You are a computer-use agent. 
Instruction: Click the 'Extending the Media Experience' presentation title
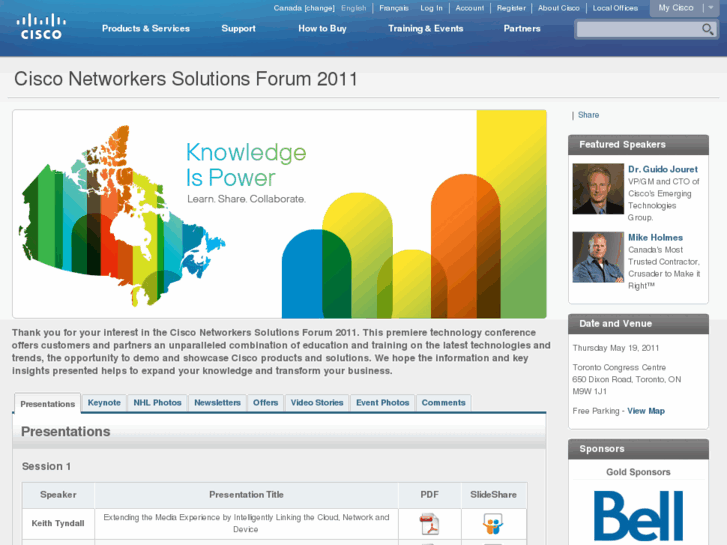tap(246, 523)
